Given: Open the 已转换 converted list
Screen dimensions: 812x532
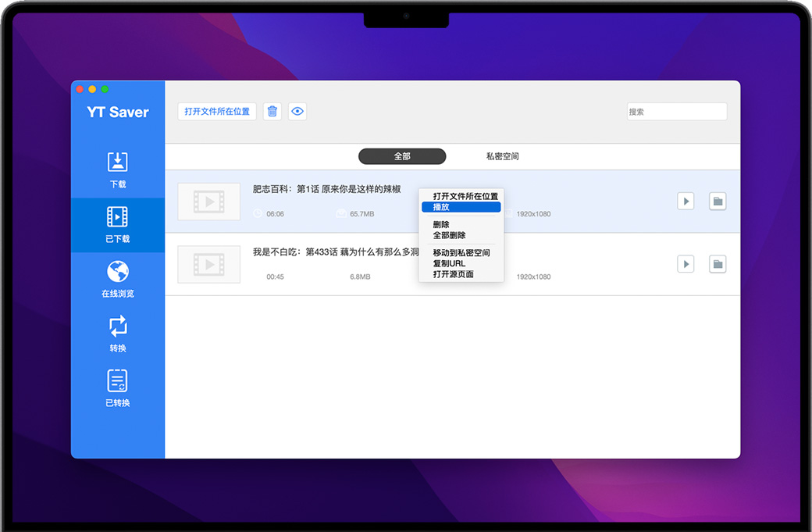Looking at the screenshot, I should click(x=118, y=388).
